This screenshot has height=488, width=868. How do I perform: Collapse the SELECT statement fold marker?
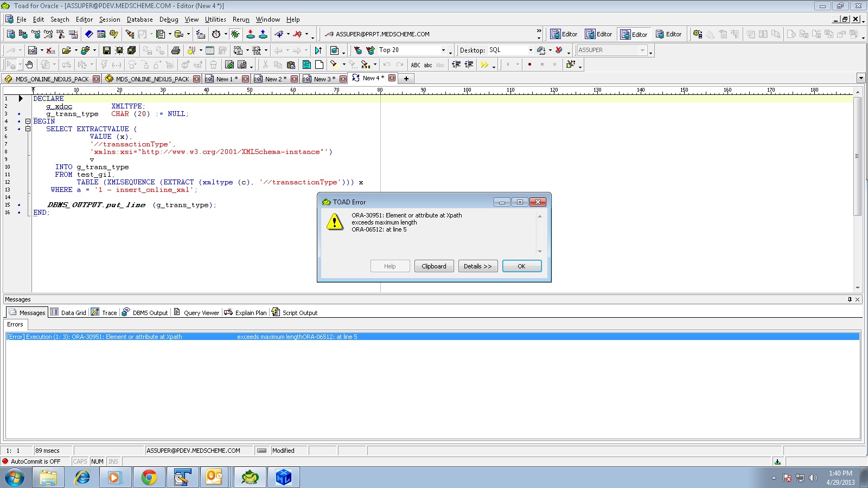click(x=28, y=129)
